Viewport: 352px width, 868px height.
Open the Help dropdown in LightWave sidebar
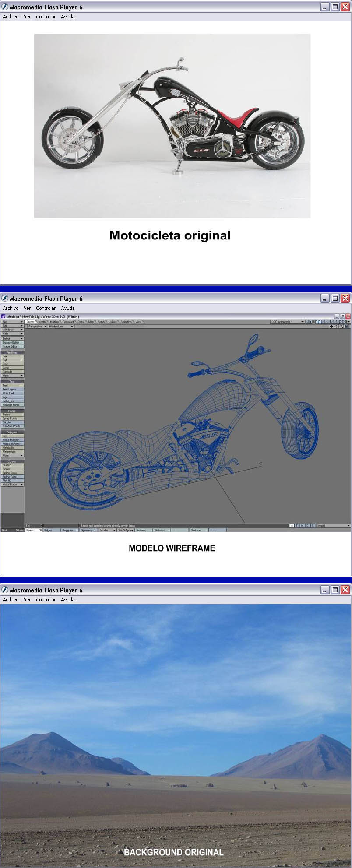(12, 334)
